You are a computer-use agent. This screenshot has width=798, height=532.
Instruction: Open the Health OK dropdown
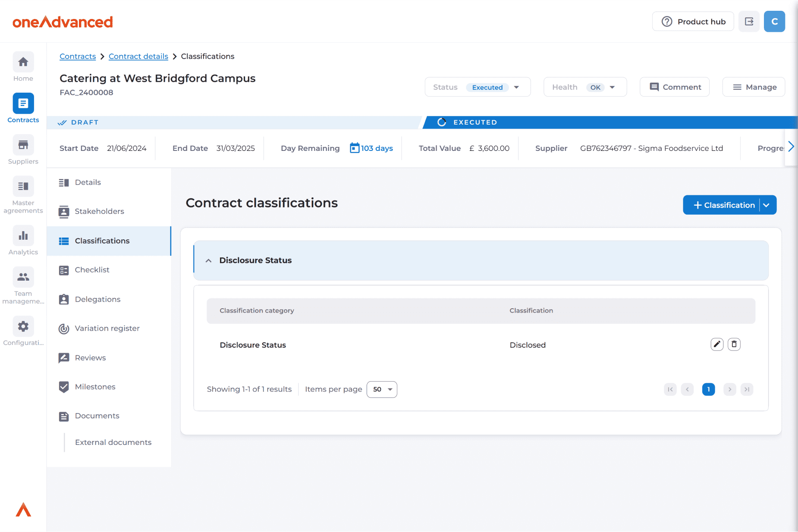point(584,87)
